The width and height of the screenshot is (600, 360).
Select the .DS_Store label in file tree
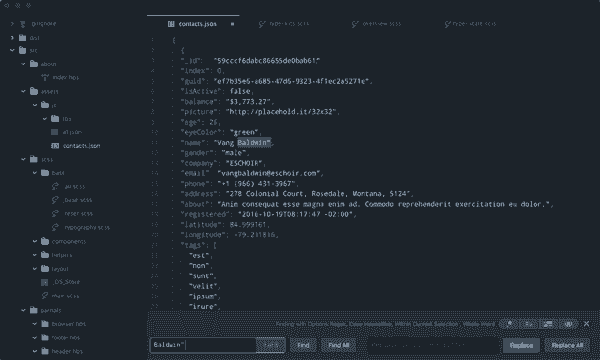pos(67,282)
